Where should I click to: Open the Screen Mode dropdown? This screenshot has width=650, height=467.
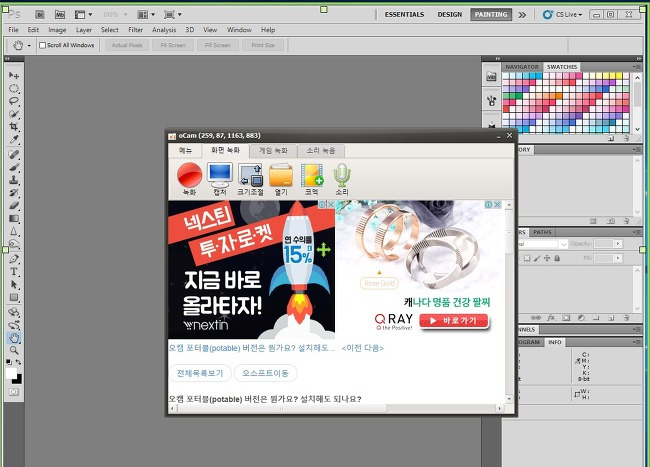(172, 15)
